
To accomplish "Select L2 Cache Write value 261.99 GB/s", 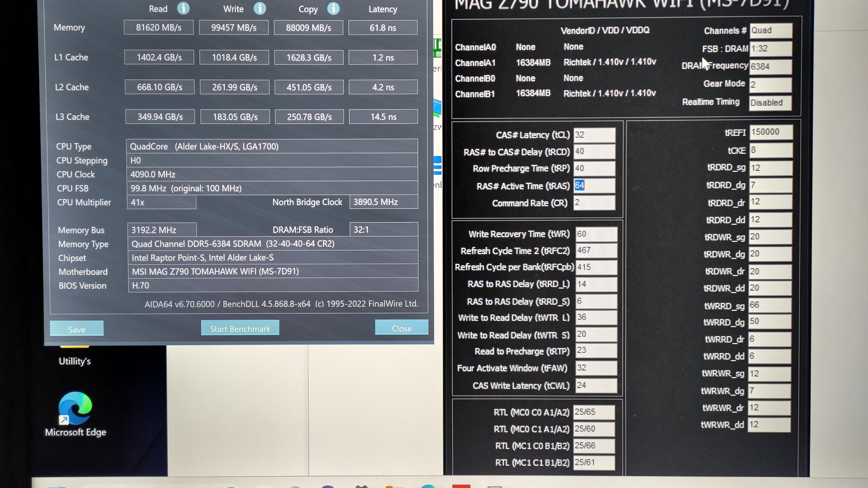I will pyautogui.click(x=234, y=87).
